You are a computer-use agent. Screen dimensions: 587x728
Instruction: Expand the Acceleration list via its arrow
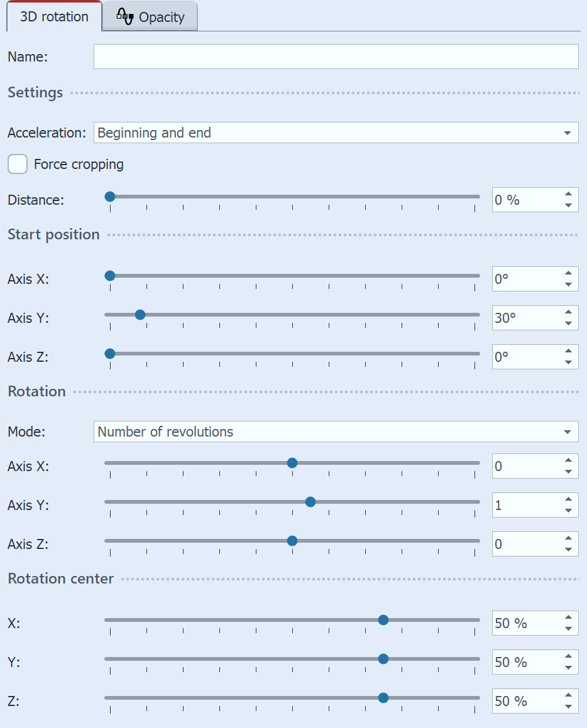tap(569, 133)
